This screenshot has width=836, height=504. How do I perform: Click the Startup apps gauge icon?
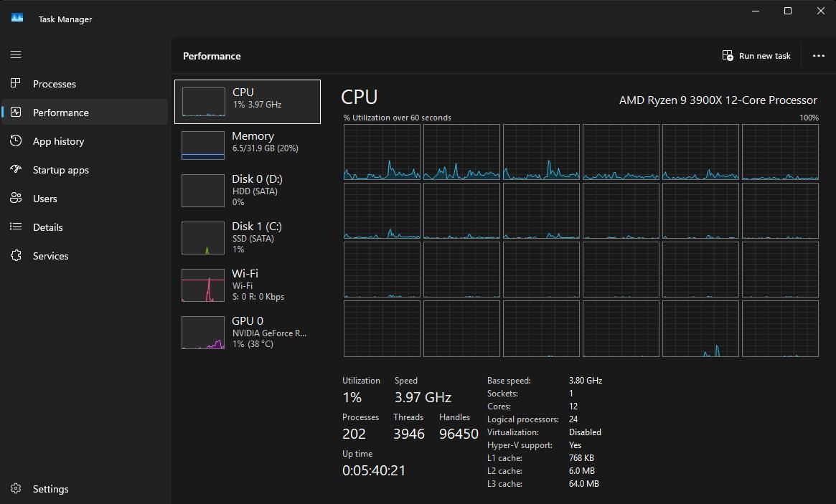(16, 169)
